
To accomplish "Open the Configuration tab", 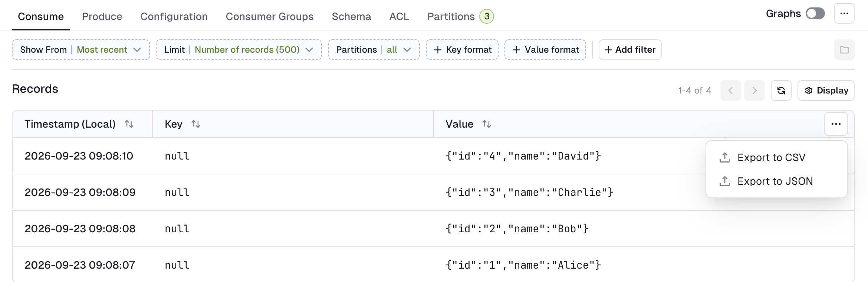I will pos(174,16).
